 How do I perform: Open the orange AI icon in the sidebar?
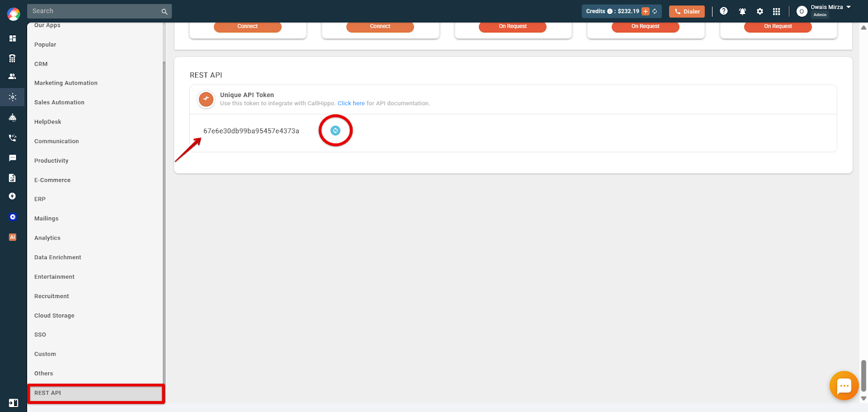(12, 237)
